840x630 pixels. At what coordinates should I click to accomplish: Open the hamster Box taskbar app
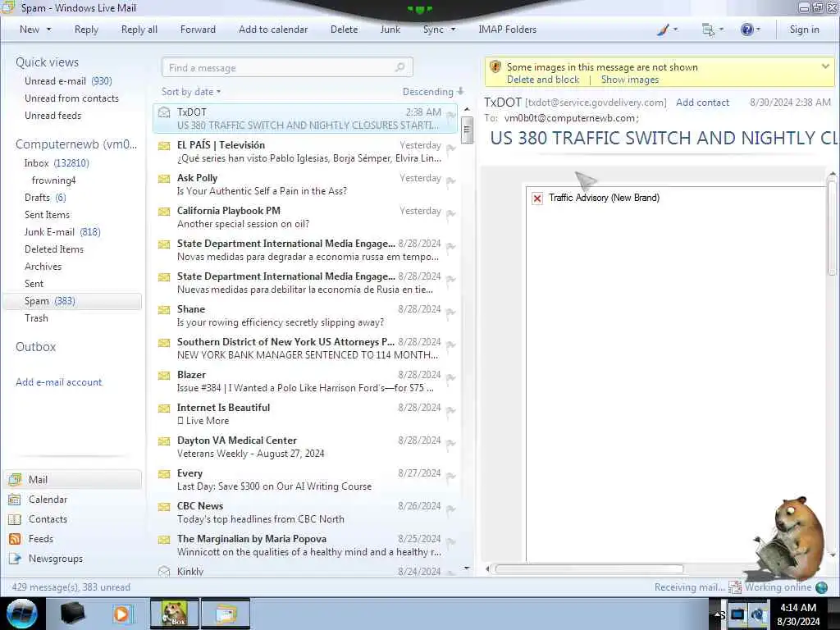(175, 614)
